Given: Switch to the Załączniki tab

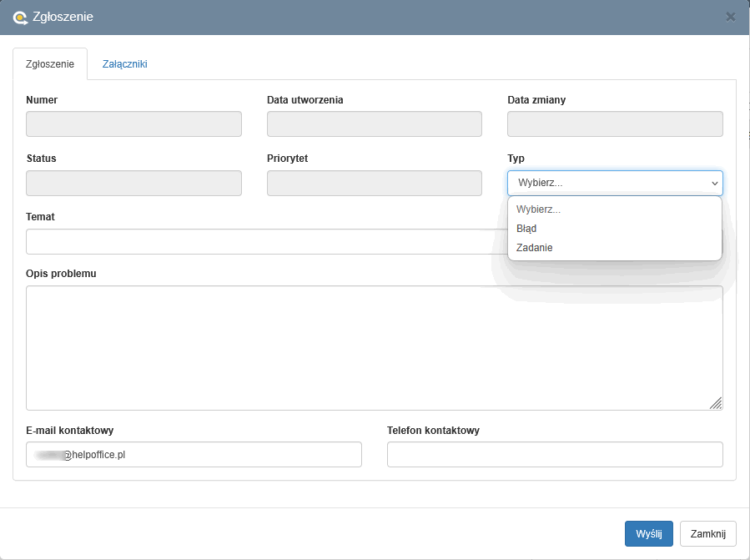Looking at the screenshot, I should [x=124, y=63].
